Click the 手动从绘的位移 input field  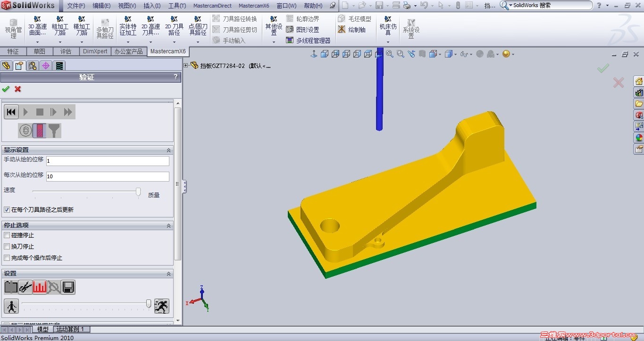(108, 161)
